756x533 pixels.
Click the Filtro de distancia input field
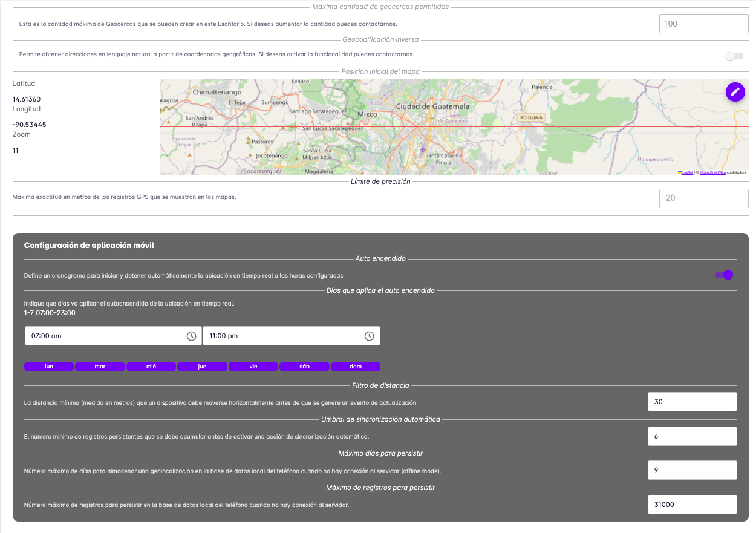coord(692,402)
